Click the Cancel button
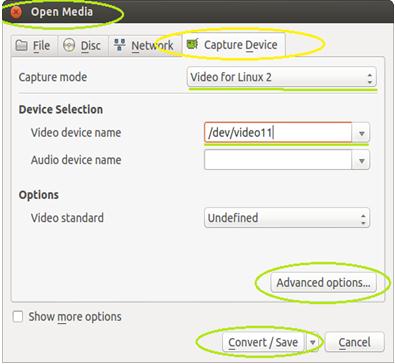 (x=354, y=342)
